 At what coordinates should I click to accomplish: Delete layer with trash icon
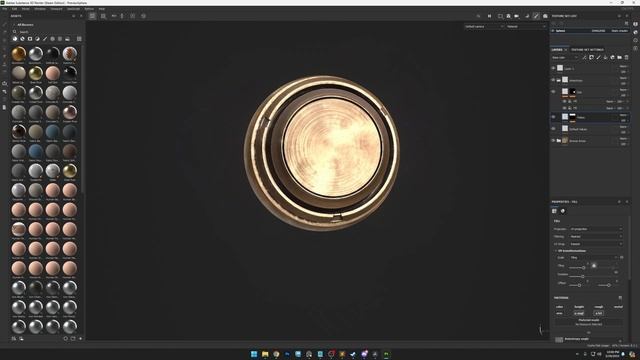tap(627, 58)
